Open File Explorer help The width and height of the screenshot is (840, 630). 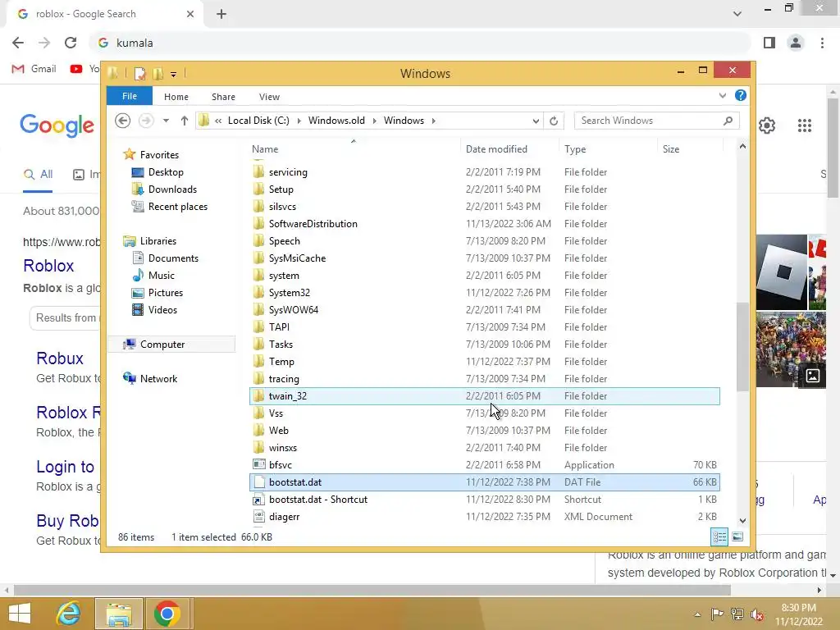(741, 95)
